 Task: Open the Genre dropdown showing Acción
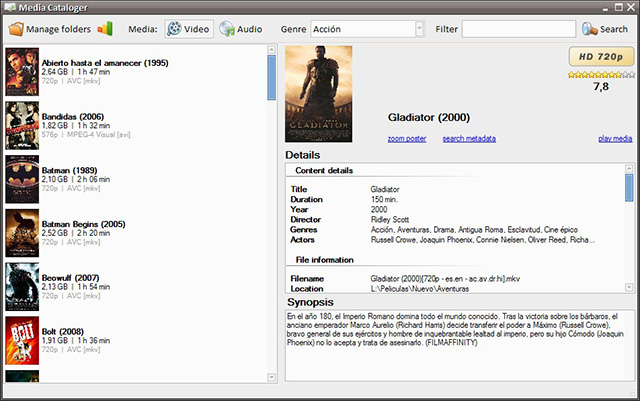[x=367, y=29]
